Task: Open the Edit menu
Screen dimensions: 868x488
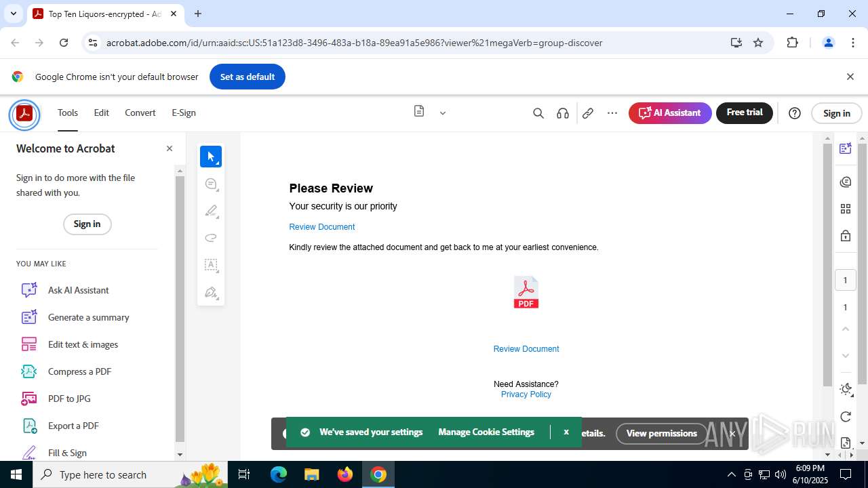Action: (101, 113)
